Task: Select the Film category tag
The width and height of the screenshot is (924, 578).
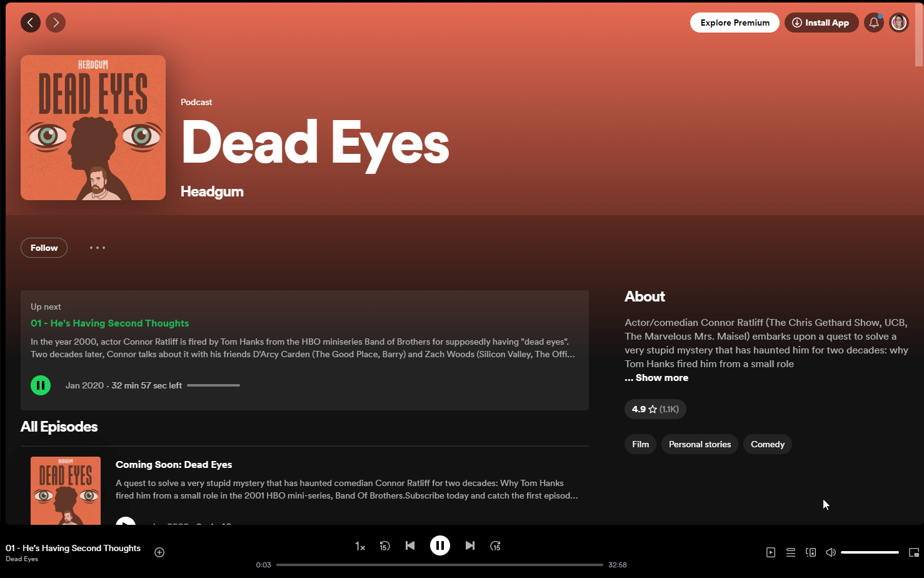Action: [x=640, y=444]
